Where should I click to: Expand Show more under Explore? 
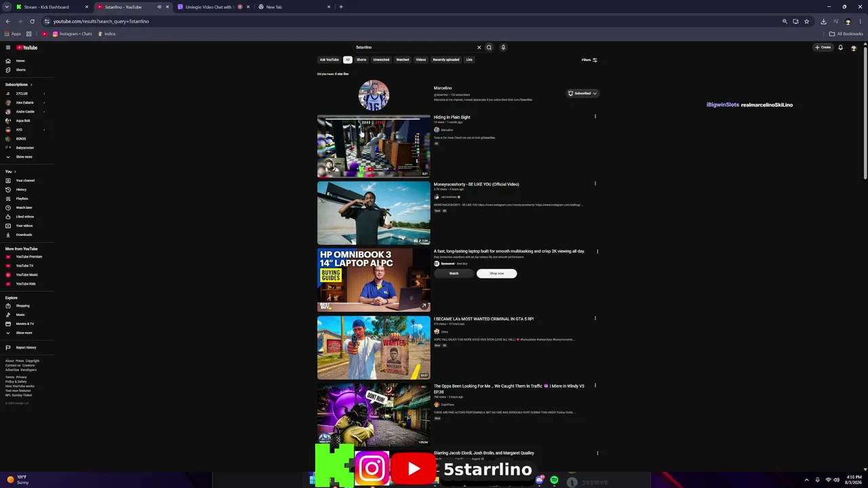24,333
